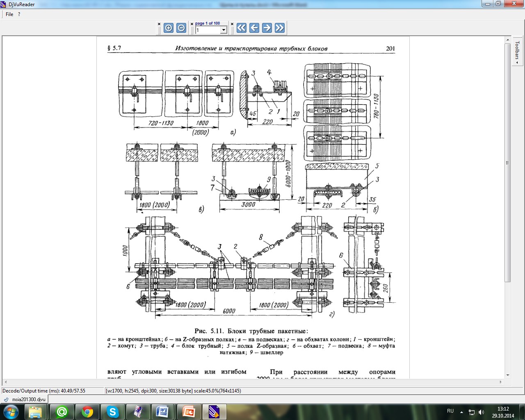Viewport: 525px width, 420px height.
Task: Open Microsoft Word from the taskbar
Action: pyautogui.click(x=163, y=411)
